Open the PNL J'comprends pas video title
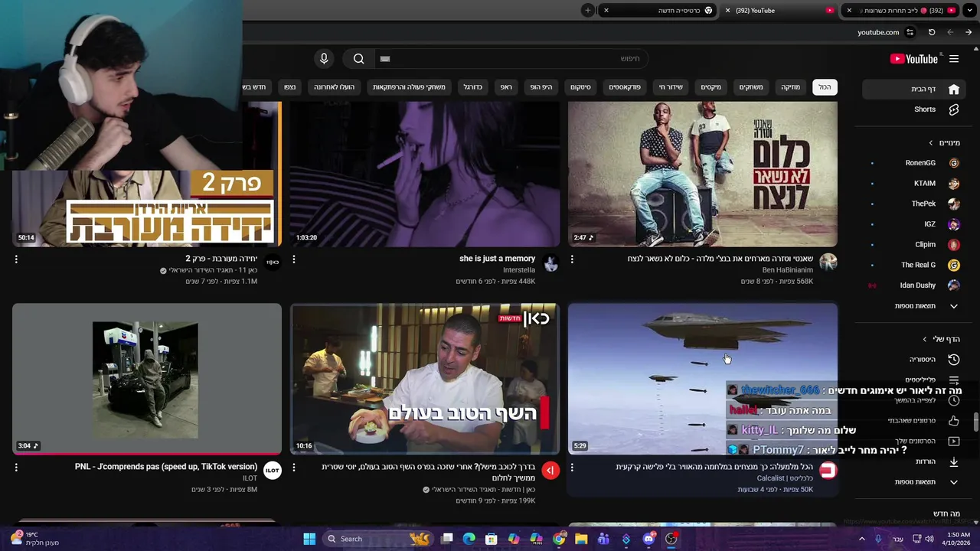Screen dimensions: 980x551 click(166, 467)
